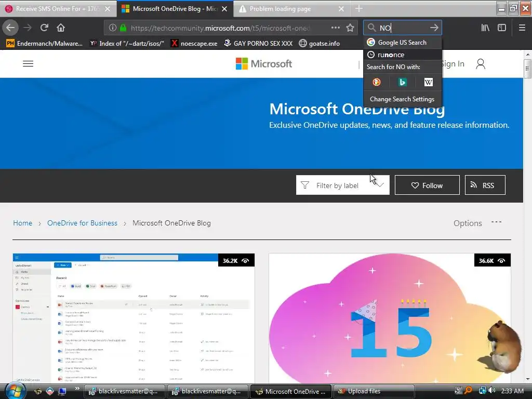Click the Sign In link

[453, 64]
